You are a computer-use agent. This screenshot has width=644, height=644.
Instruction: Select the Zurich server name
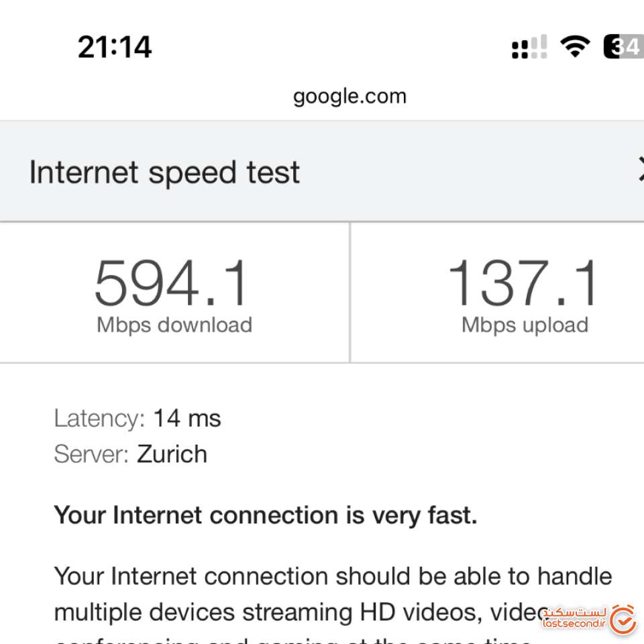point(172,454)
